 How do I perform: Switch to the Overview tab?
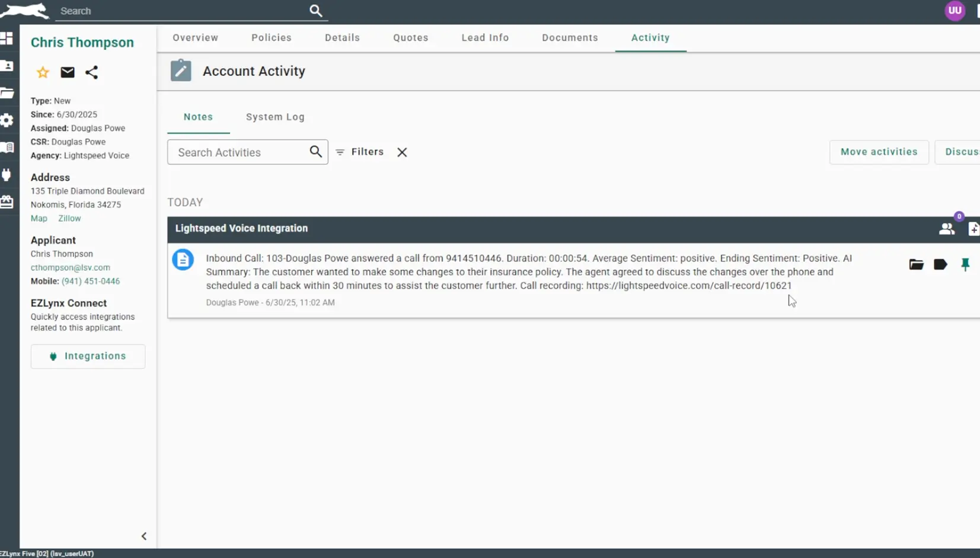pos(196,37)
